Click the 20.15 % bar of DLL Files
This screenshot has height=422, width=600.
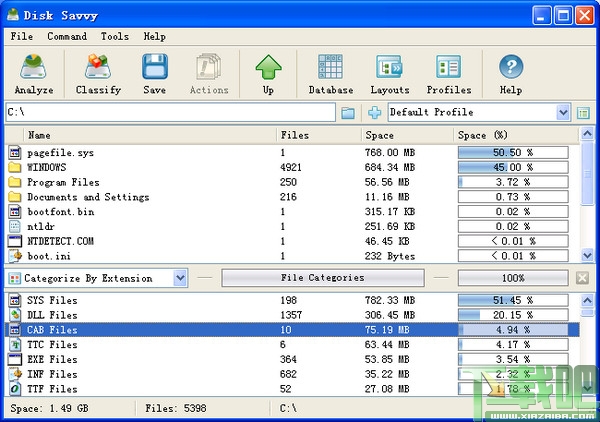[x=513, y=315]
